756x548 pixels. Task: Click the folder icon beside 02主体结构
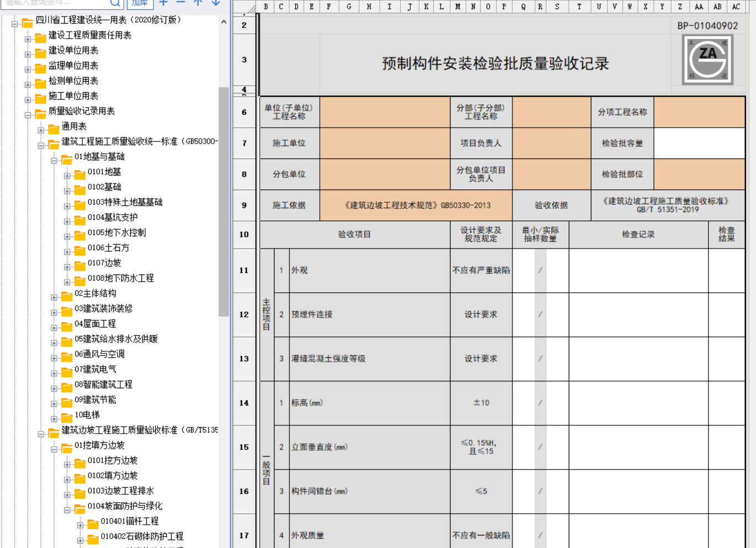click(x=67, y=294)
